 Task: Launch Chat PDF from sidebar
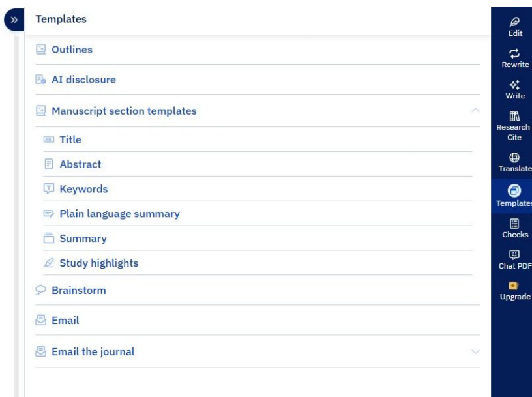[x=514, y=260]
